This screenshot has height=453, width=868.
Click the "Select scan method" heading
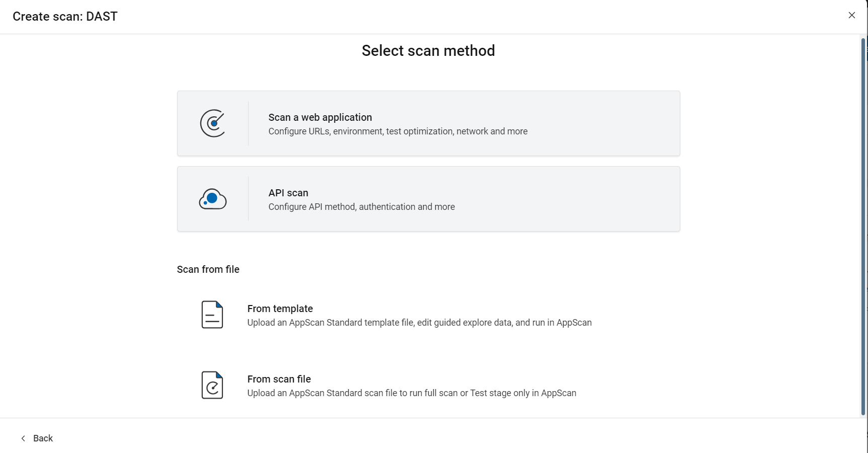(428, 51)
